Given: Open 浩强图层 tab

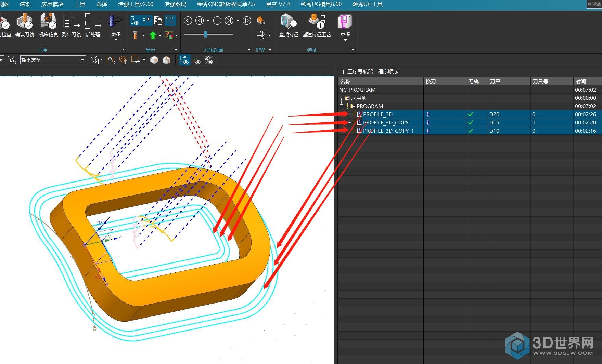Looking at the screenshot, I should tap(175, 4).
